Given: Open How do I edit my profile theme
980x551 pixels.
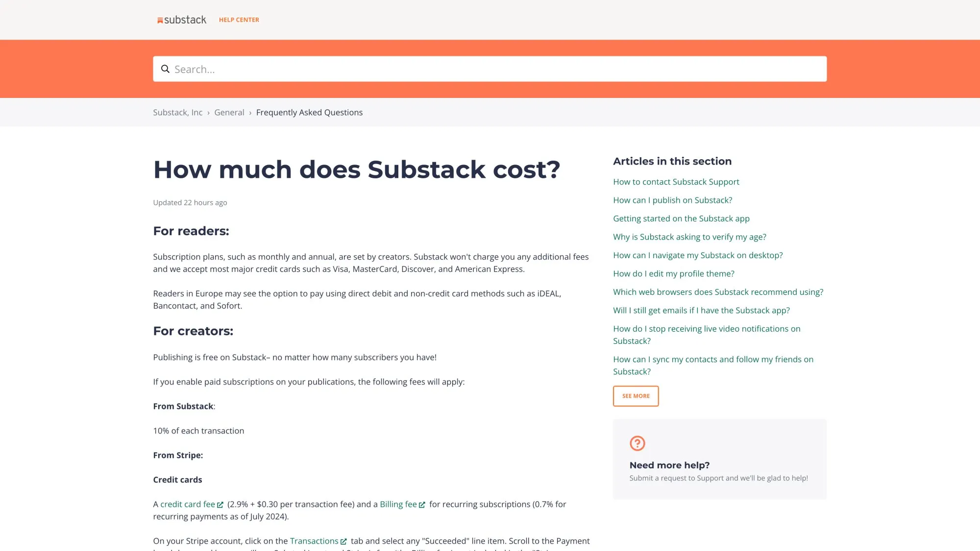Looking at the screenshot, I should [x=673, y=273].
